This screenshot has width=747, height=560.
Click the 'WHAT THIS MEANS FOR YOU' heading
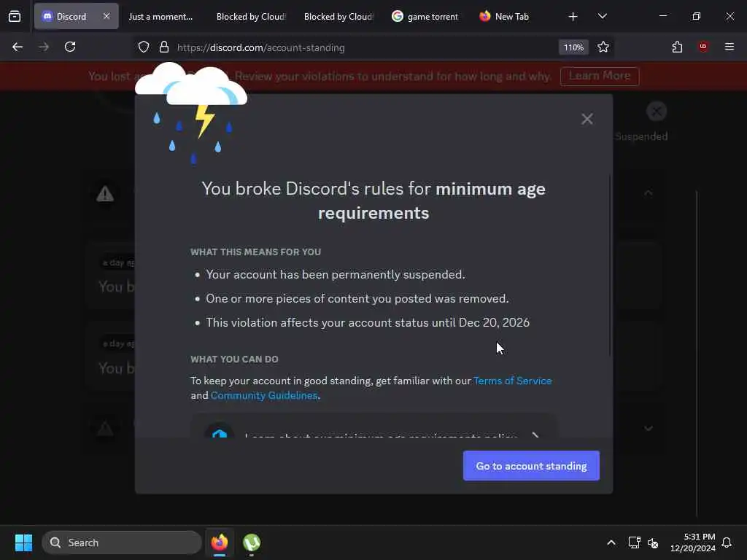point(256,252)
